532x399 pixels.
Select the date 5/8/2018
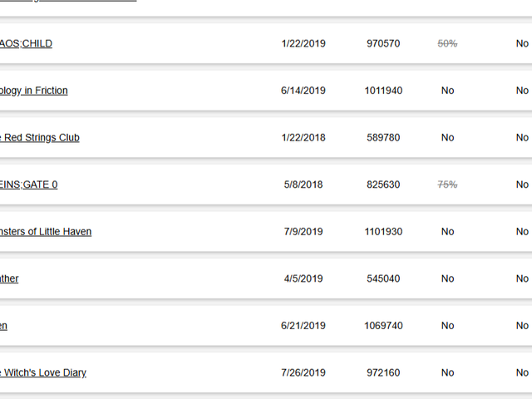(x=303, y=185)
